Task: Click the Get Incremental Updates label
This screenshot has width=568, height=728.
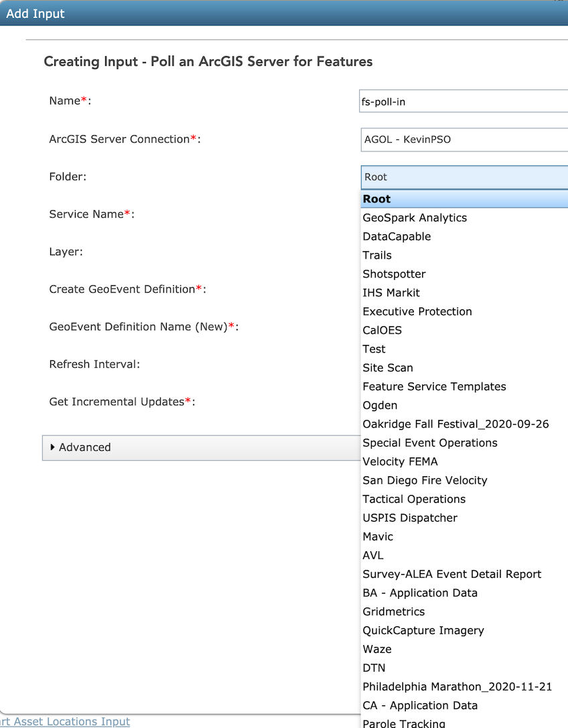Action: (x=122, y=402)
